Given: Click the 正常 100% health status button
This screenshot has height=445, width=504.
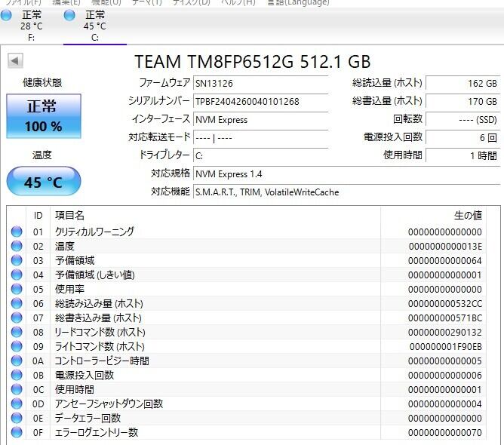Looking at the screenshot, I should point(43,116).
